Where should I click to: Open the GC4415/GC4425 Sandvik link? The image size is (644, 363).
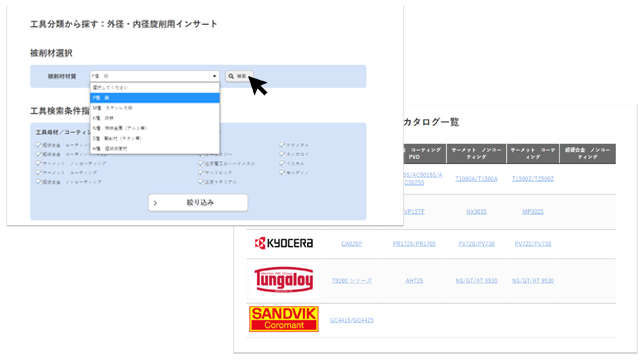click(352, 320)
